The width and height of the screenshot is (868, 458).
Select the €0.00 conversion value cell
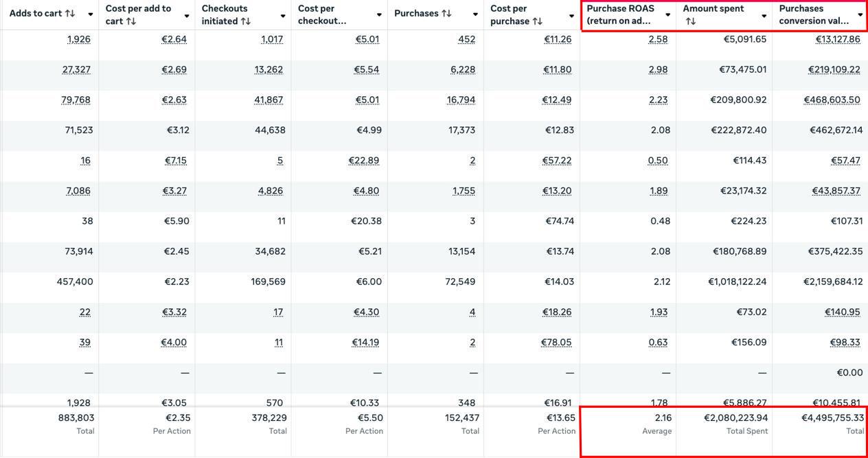850,372
